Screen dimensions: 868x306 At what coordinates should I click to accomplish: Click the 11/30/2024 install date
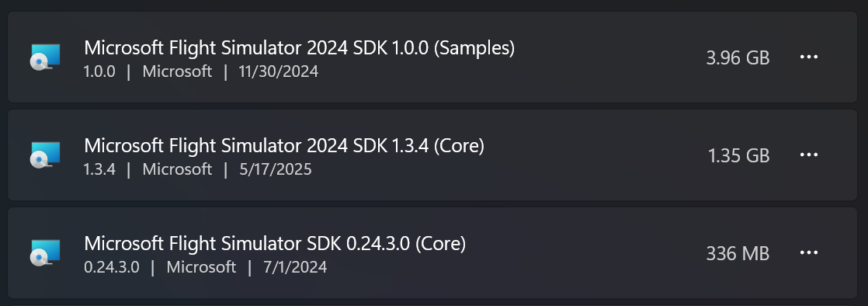pyautogui.click(x=279, y=71)
